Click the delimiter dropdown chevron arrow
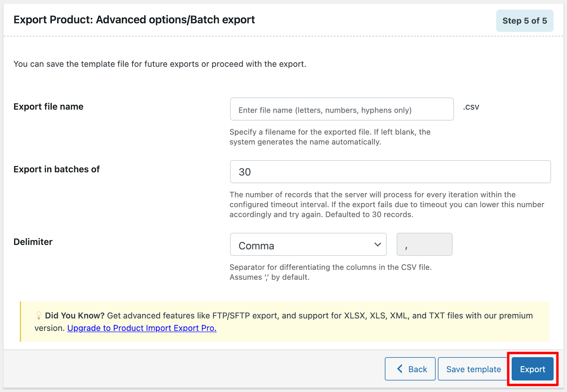Image resolution: width=567 pixels, height=392 pixels. pyautogui.click(x=377, y=245)
